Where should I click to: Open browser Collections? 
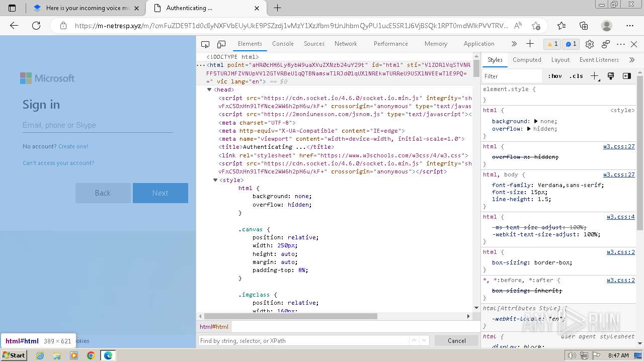(584, 26)
